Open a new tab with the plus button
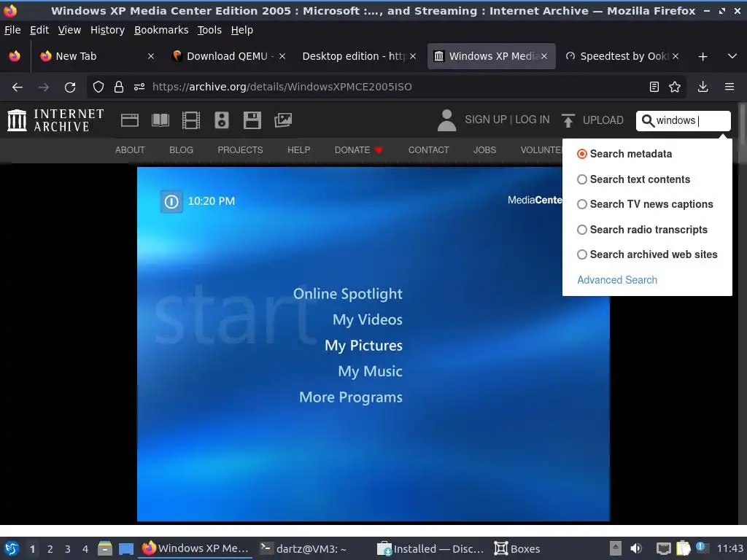The height and width of the screenshot is (560, 747). (703, 56)
